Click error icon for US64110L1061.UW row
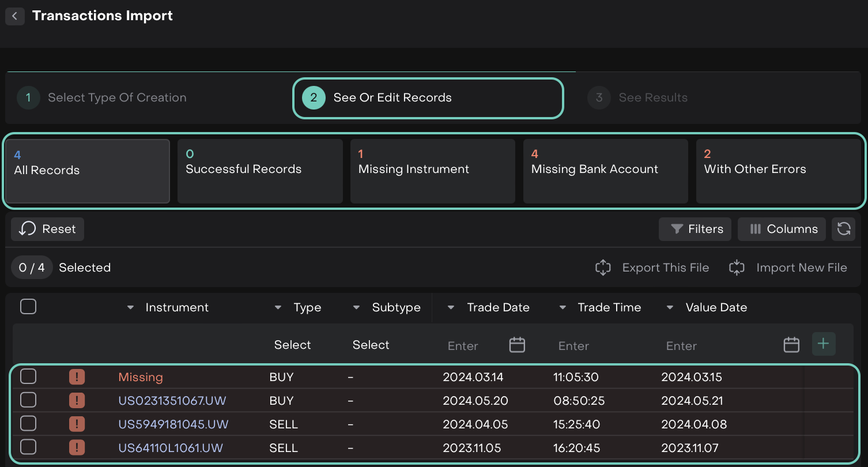868x467 pixels. tap(77, 447)
